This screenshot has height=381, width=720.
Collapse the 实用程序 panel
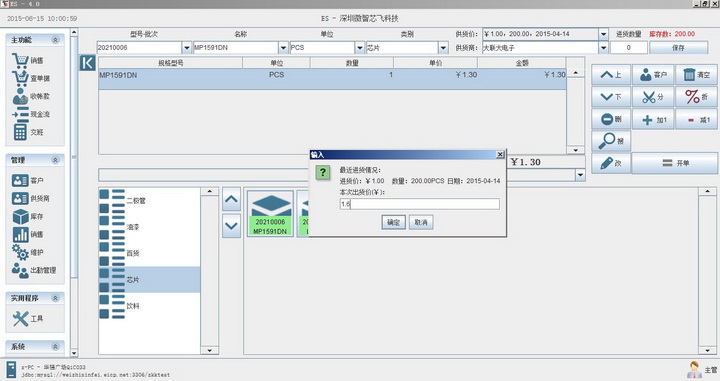pos(55,298)
